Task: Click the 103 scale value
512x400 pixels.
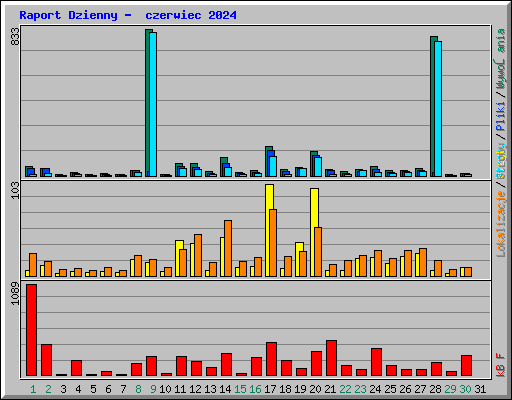Action: click(15, 190)
